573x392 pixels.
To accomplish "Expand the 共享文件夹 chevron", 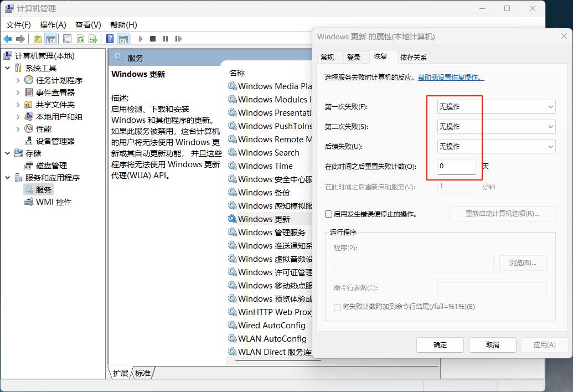I will pyautogui.click(x=18, y=105).
